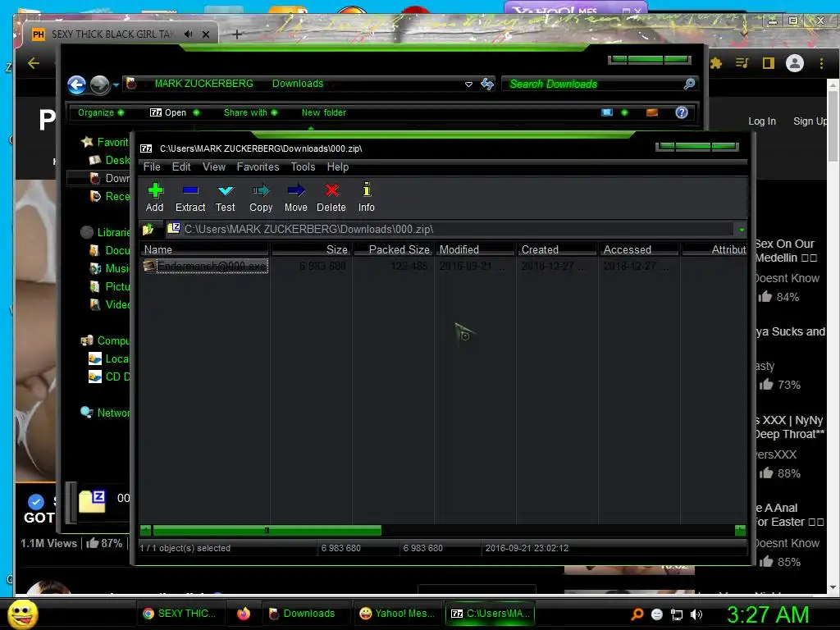
Task: Sort by the Created column header
Action: tap(557, 249)
